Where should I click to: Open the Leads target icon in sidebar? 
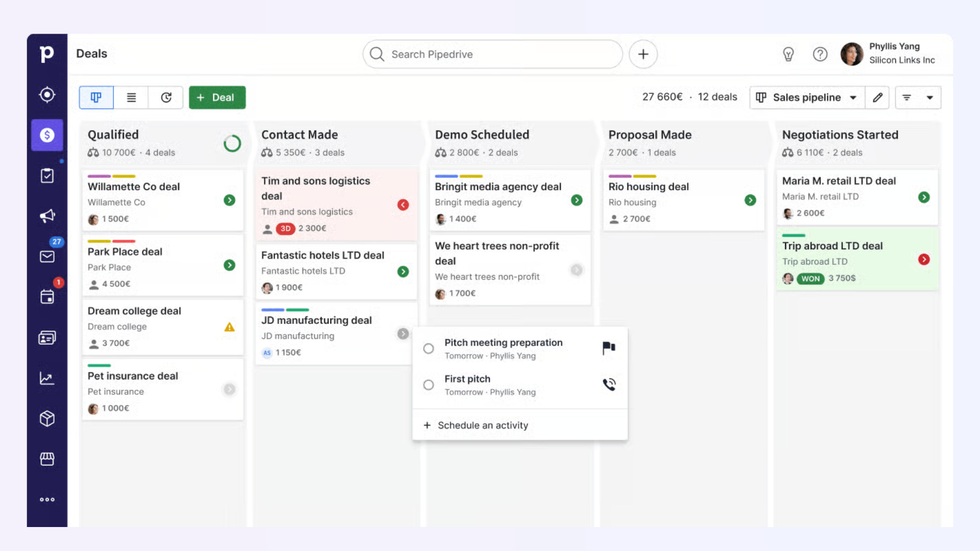coord(47,95)
